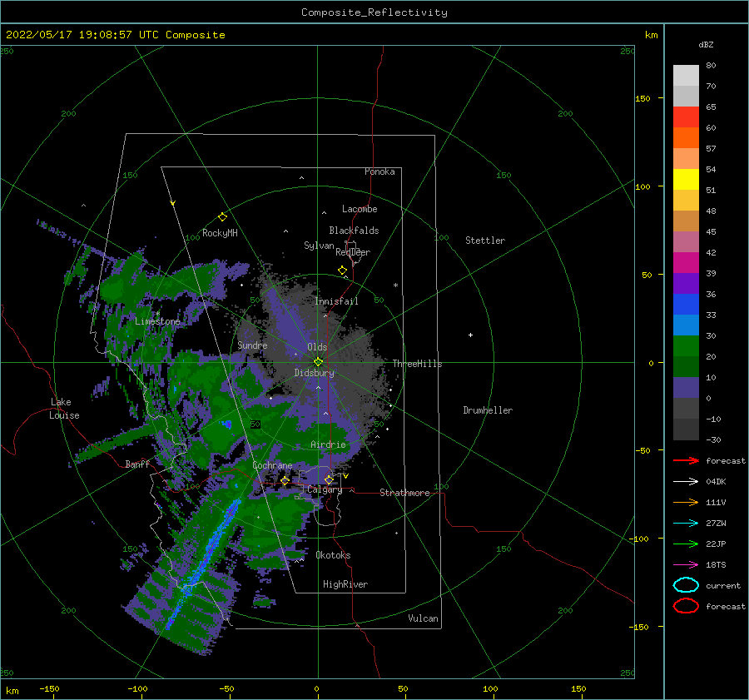Select the pink 45 dBZ swatch
The image size is (749, 700).
[x=686, y=241]
